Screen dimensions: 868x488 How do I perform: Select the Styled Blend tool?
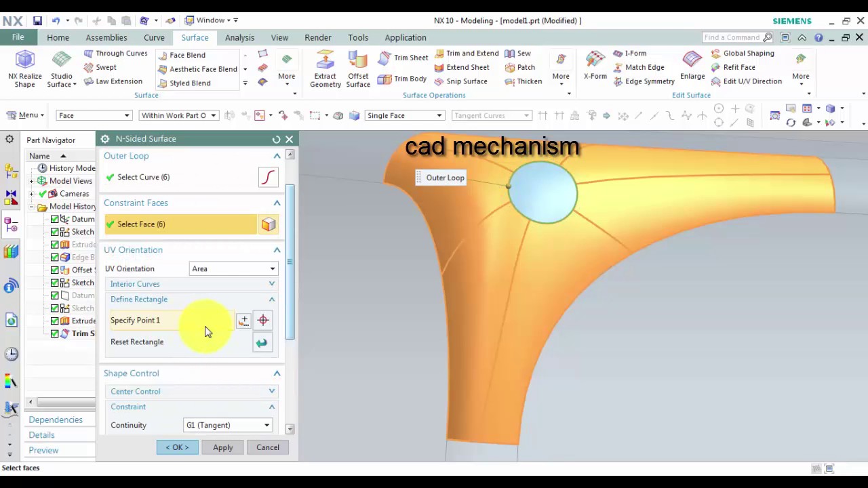pyautogui.click(x=184, y=83)
